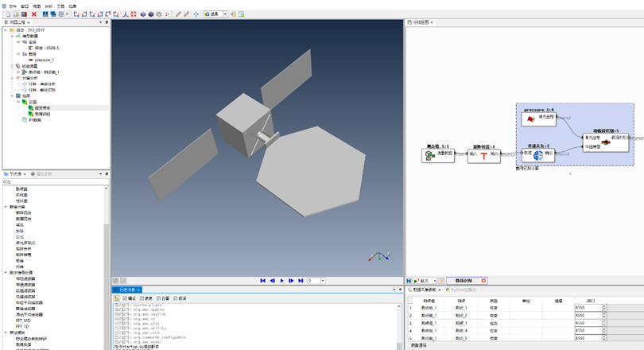Open the run mode dropdown beside run button
The height and width of the screenshot is (350, 644).
coord(435,281)
